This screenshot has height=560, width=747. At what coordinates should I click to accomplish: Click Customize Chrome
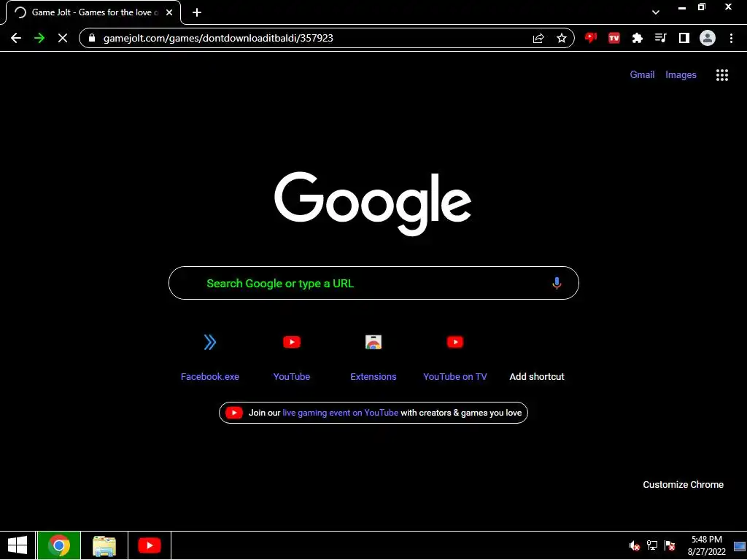point(683,485)
